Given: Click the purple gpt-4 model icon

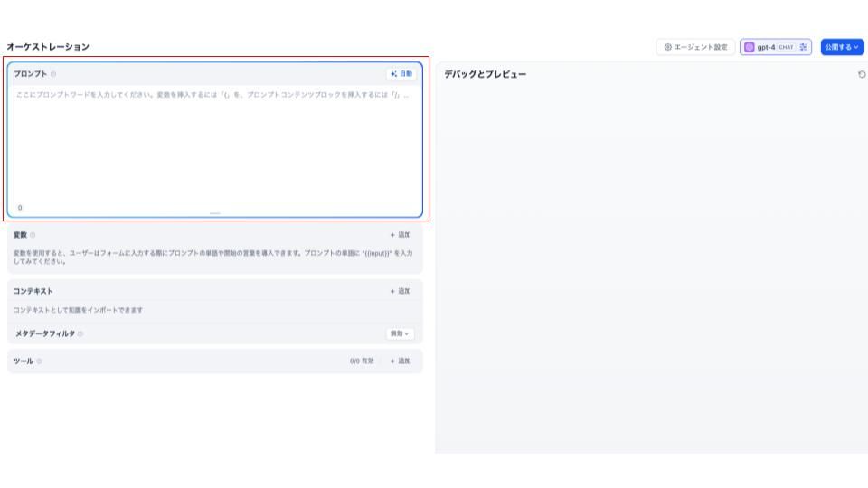Looking at the screenshot, I should pos(750,47).
